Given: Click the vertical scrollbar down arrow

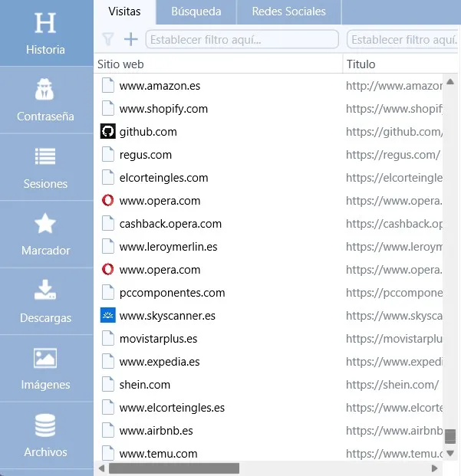Looking at the screenshot, I should pos(450,453).
